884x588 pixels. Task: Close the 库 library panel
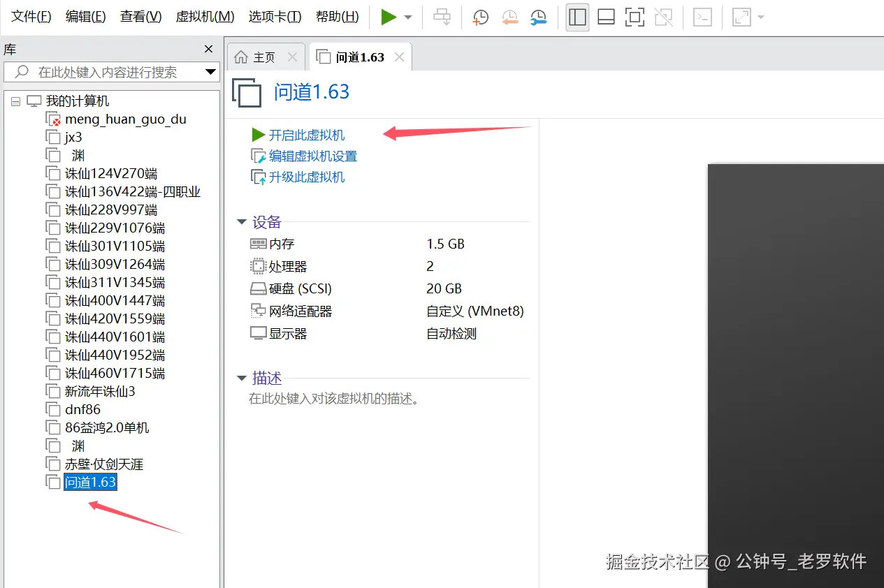coord(208,49)
